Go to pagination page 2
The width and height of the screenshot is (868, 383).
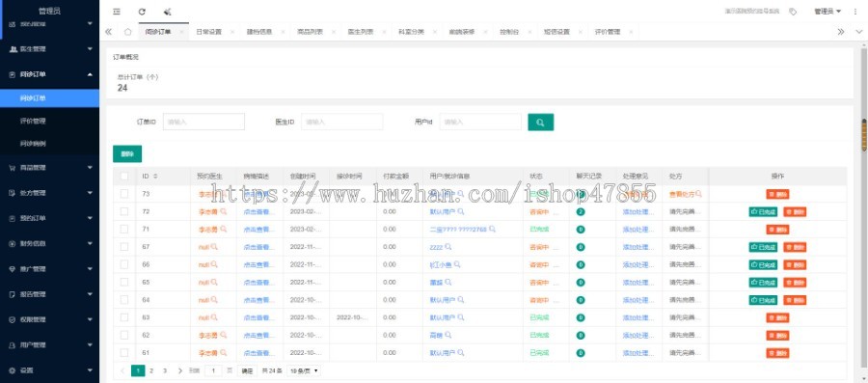click(151, 370)
